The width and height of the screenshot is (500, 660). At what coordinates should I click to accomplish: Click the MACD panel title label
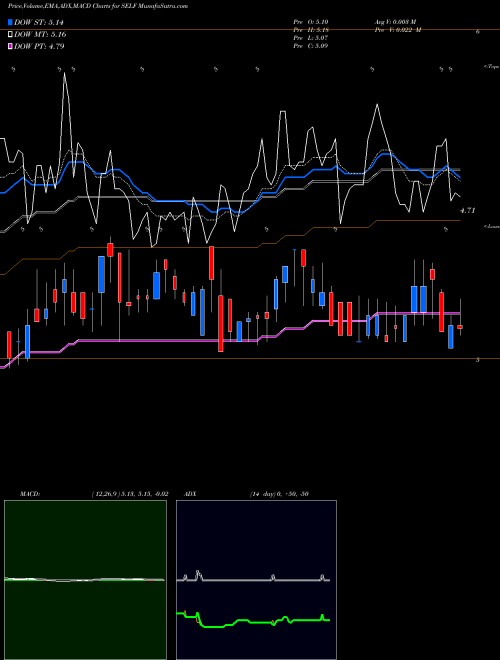(29, 494)
